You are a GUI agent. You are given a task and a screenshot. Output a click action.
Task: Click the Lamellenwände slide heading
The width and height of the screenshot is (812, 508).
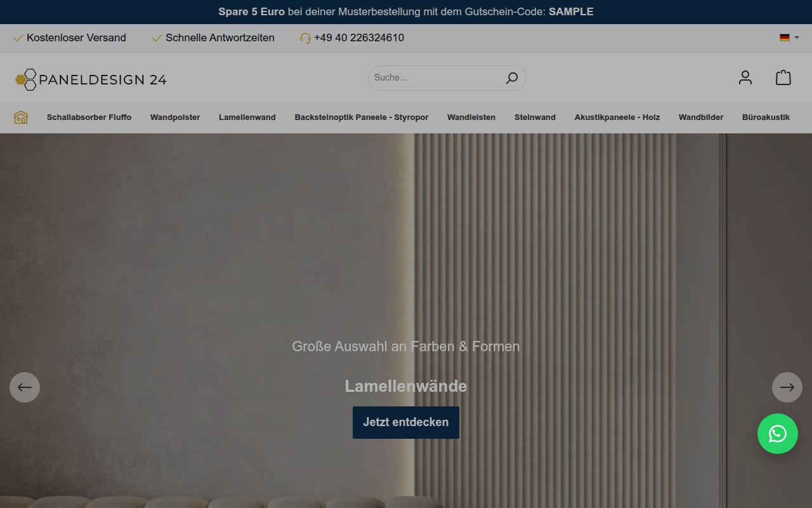coord(406,386)
